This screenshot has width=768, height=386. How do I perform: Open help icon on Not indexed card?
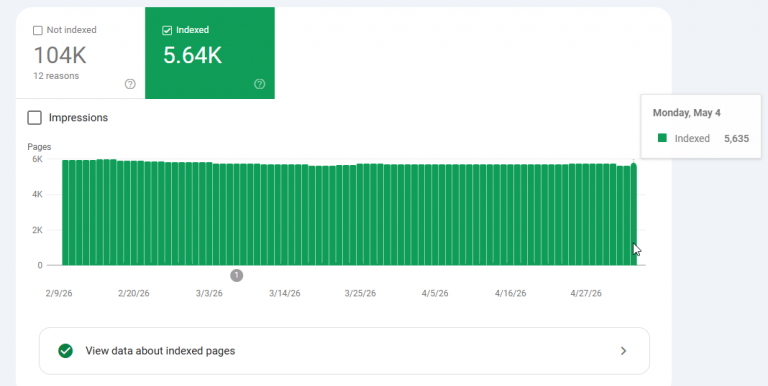(x=130, y=84)
